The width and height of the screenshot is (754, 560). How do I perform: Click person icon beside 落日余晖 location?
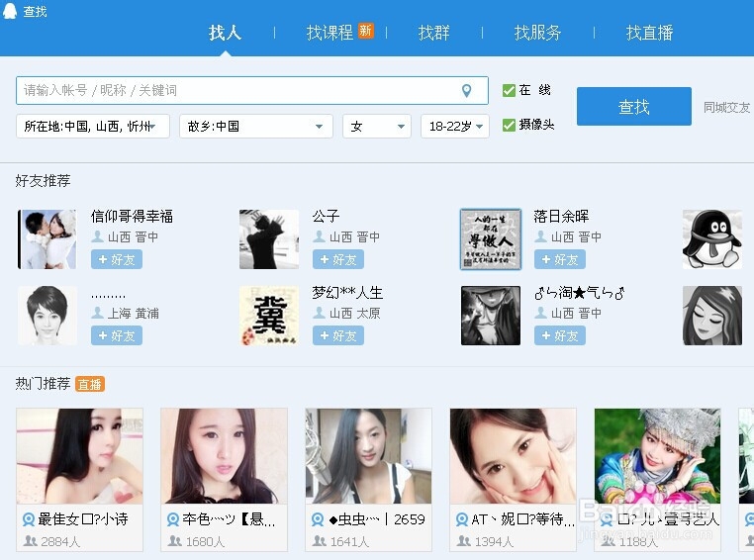tap(540, 236)
